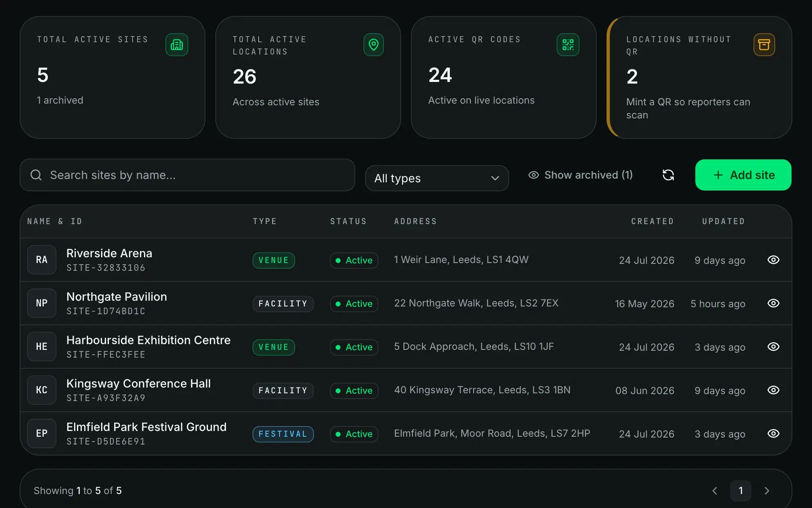
Task: Click the building icon on Total Active Sites card
Action: tap(177, 45)
